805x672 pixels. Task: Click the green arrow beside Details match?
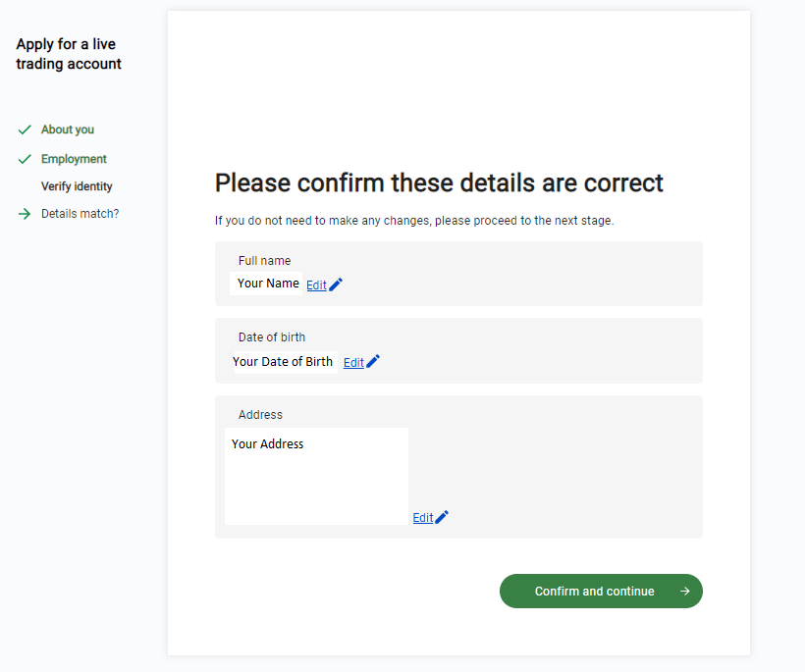(x=25, y=214)
